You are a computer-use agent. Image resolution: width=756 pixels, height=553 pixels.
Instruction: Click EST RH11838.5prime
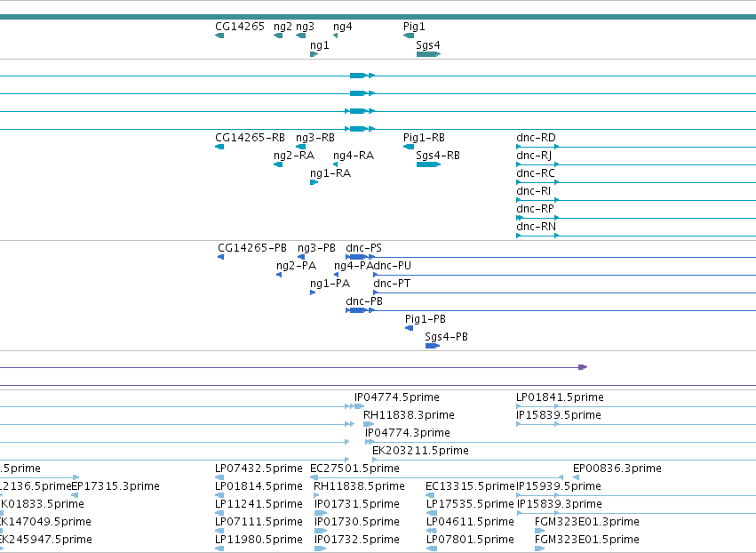click(359, 487)
